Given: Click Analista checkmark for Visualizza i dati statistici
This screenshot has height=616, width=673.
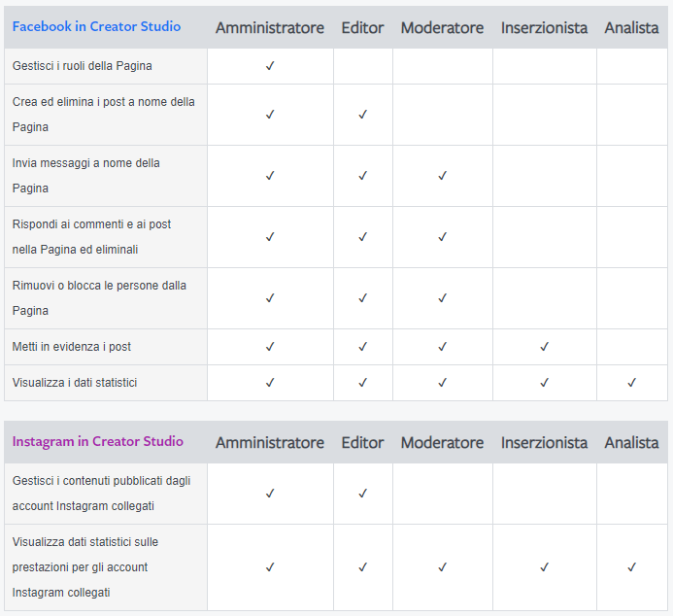Looking at the screenshot, I should [x=632, y=383].
